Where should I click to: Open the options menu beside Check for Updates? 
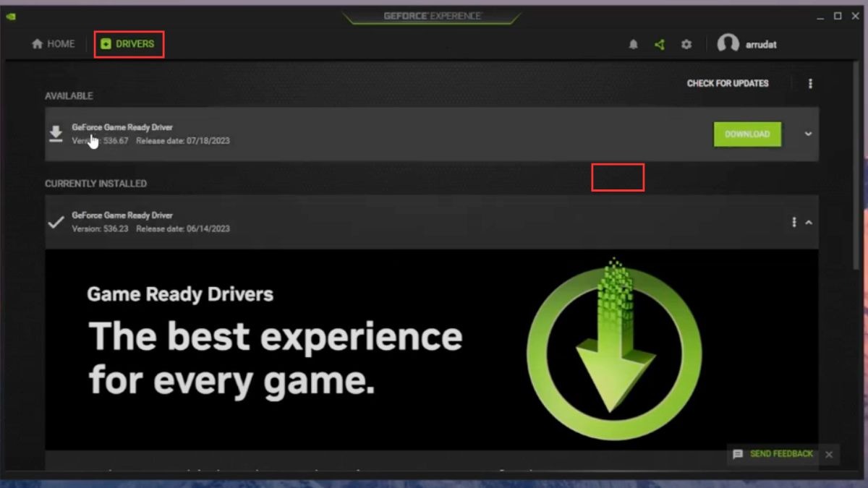810,84
